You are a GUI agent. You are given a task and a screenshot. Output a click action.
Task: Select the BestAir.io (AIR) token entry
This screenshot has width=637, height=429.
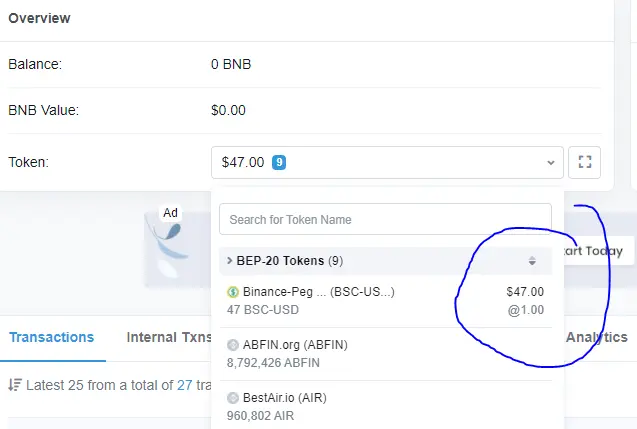point(385,406)
